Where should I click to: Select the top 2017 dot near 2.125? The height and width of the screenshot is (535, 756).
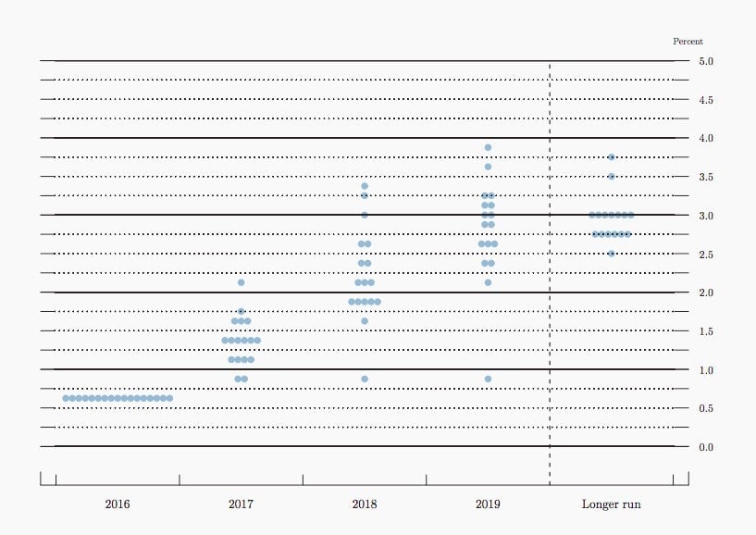(x=242, y=282)
